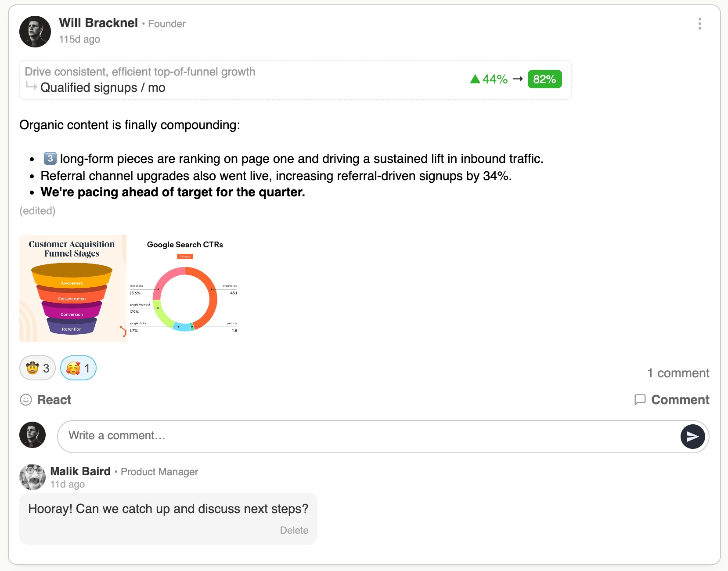The width and height of the screenshot is (728, 571).
Task: Click the green 44% up-triangle indicator
Action: [x=476, y=79]
